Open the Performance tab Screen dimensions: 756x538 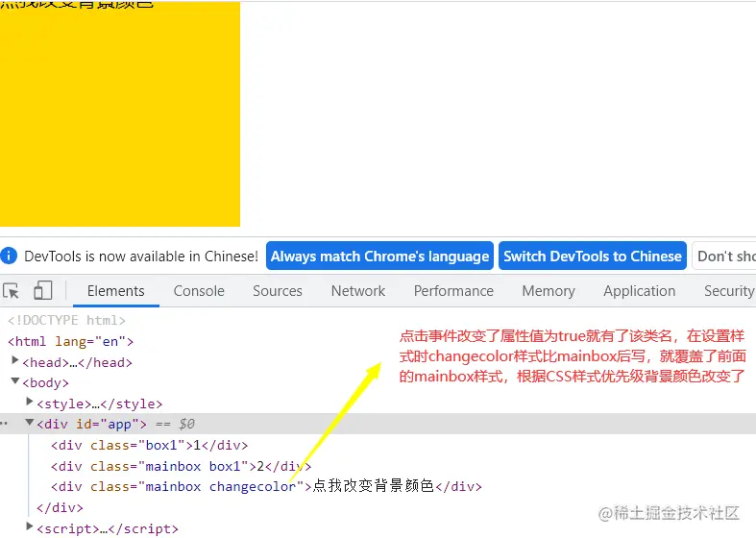(453, 291)
